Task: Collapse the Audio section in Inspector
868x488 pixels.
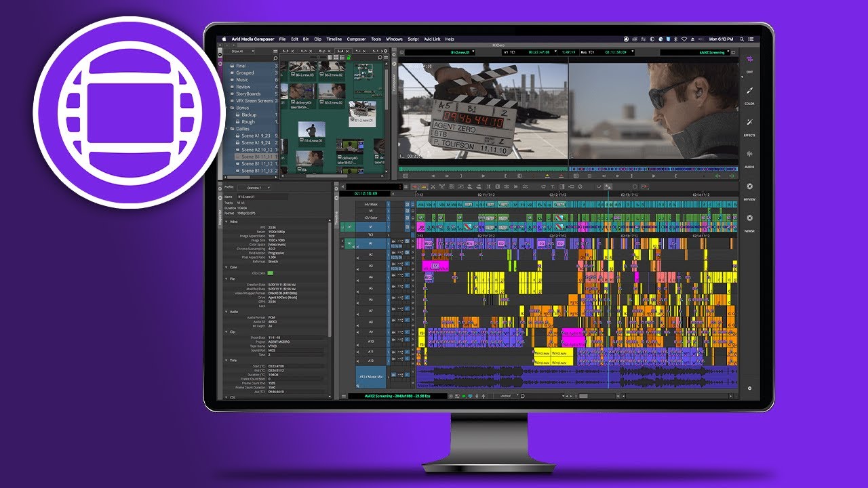Action: tap(226, 312)
